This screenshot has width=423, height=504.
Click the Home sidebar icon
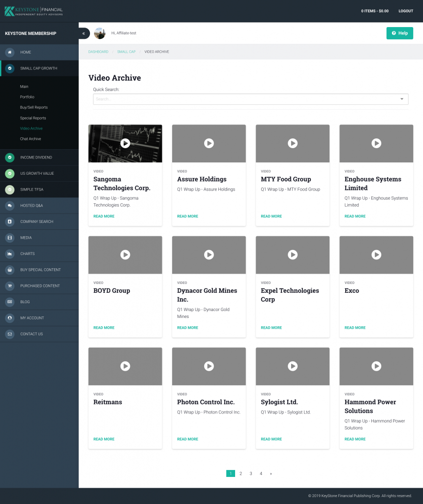[x=10, y=52]
